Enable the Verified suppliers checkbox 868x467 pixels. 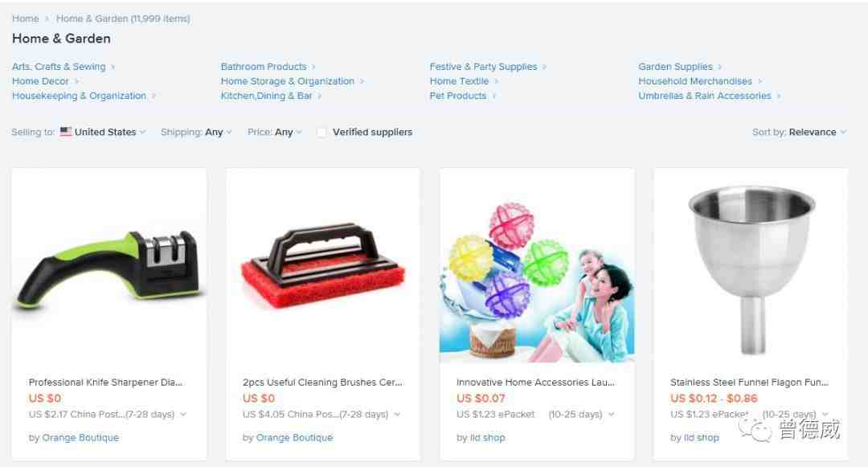(321, 133)
